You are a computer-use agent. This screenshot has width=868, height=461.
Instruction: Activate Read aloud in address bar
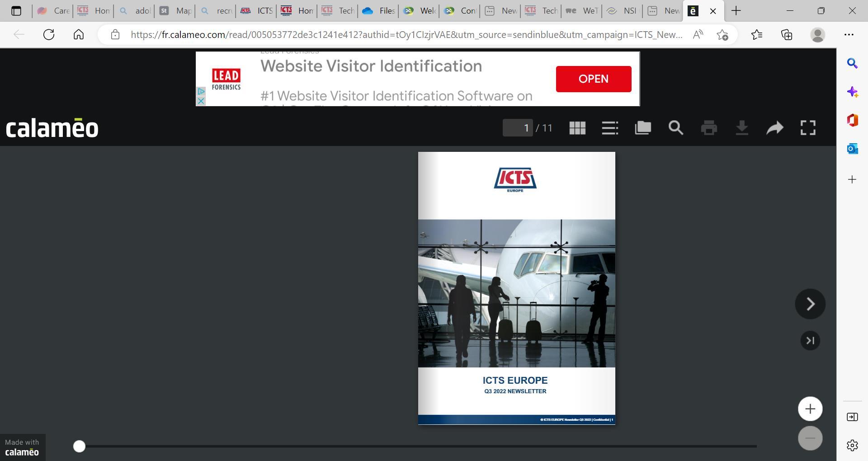point(698,35)
